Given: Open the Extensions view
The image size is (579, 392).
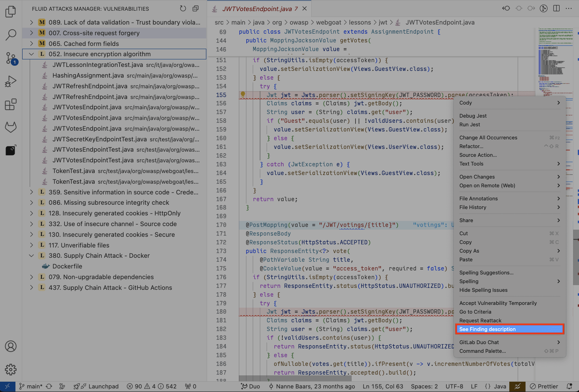Looking at the screenshot, I should [x=11, y=105].
